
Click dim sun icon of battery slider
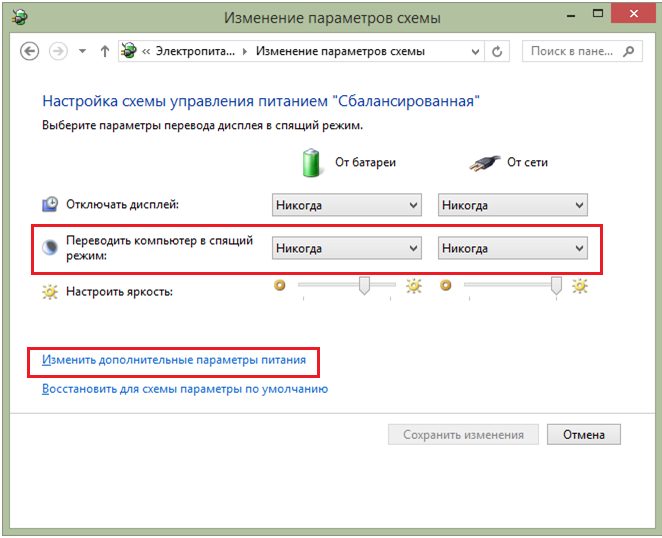click(279, 285)
